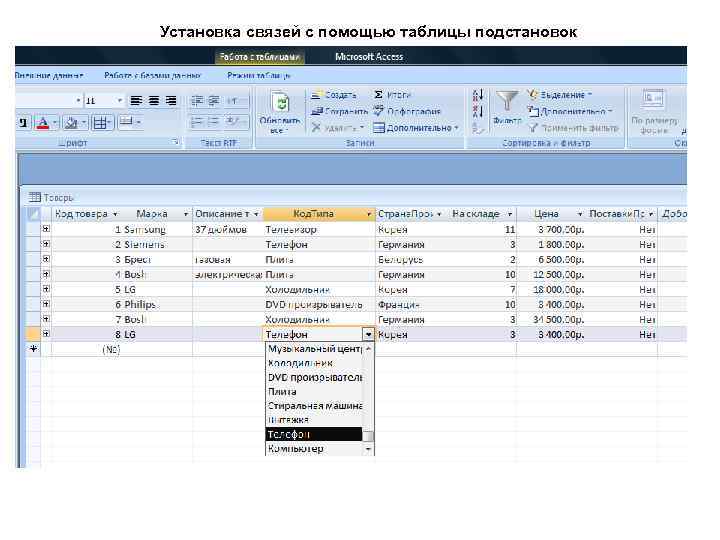The image size is (720, 540).
Task: Click dropdown list scrollbar down arrow
Action: tap(368, 449)
